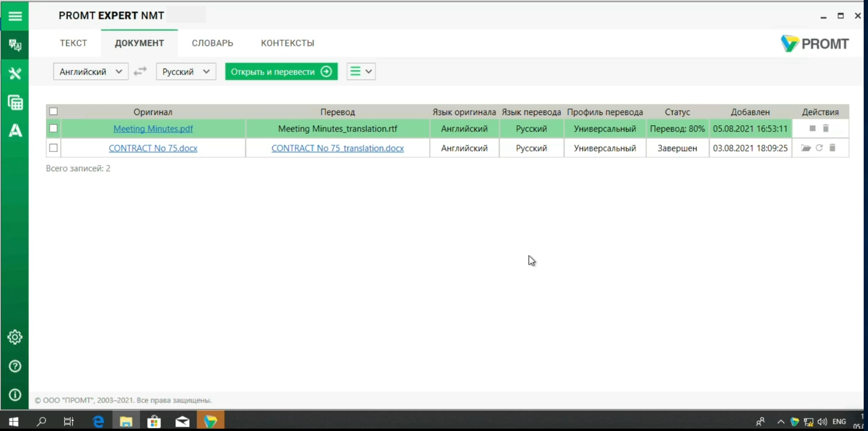Click the PROMT logo

coord(815,44)
